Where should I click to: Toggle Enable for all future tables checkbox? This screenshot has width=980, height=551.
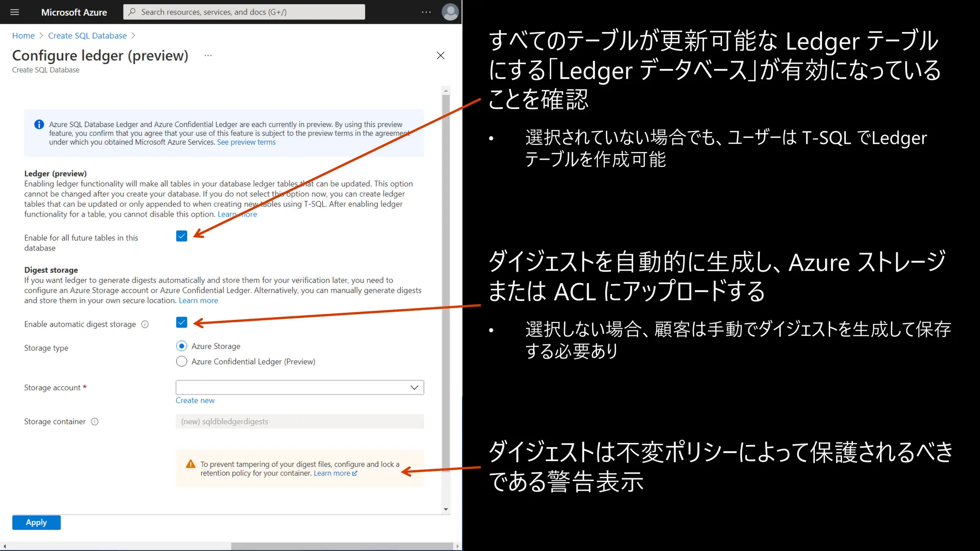click(181, 236)
